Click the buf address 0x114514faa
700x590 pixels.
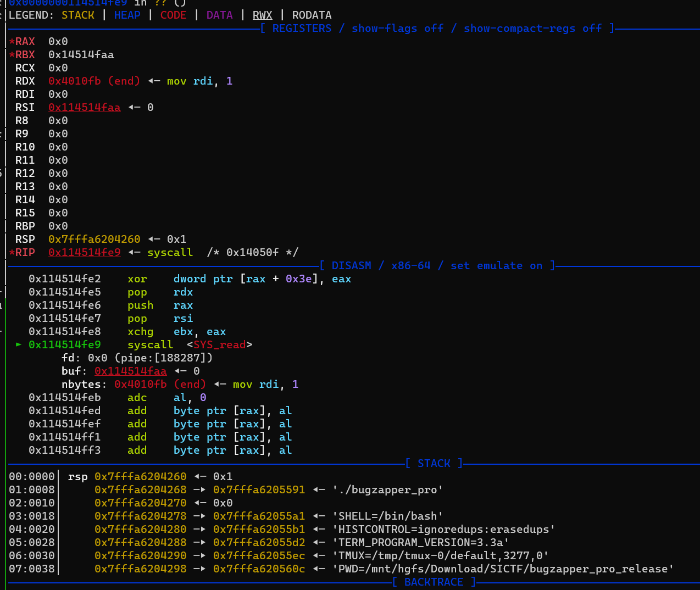click(131, 371)
